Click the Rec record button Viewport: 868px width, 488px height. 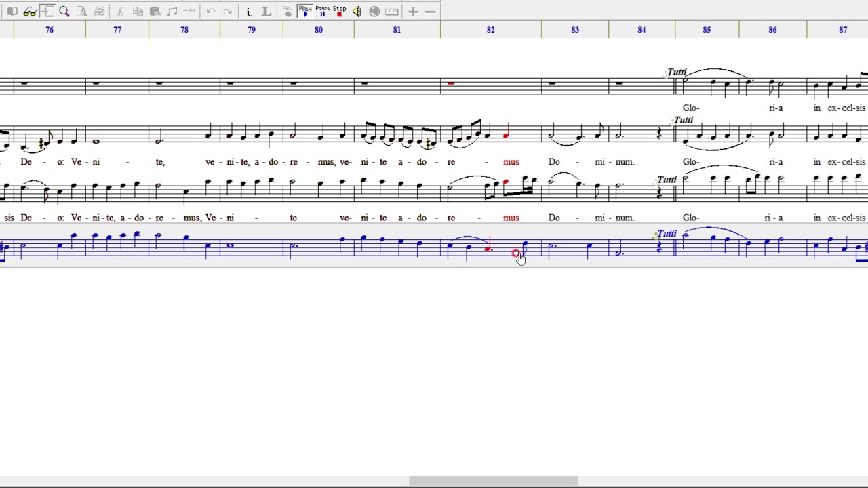(x=288, y=12)
